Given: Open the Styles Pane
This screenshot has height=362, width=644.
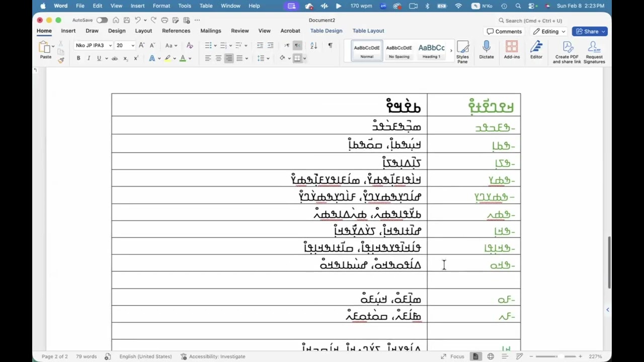Looking at the screenshot, I should pyautogui.click(x=462, y=51).
